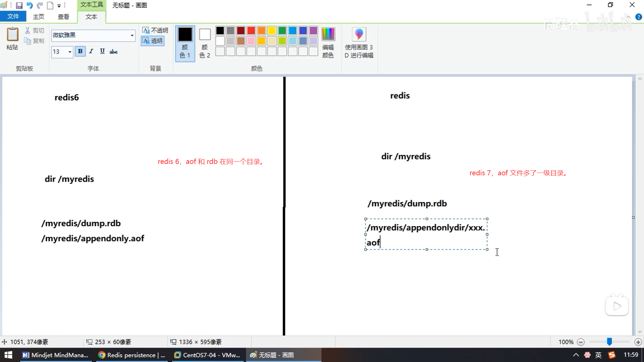Click the Cut scissors icon
Image resolution: width=644 pixels, height=362 pixels.
28,31
